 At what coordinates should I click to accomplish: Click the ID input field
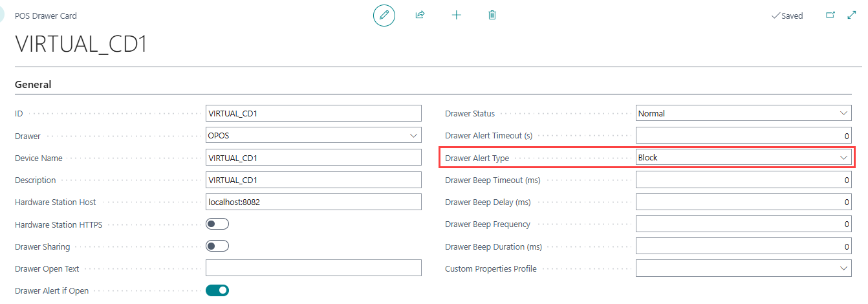(x=313, y=113)
